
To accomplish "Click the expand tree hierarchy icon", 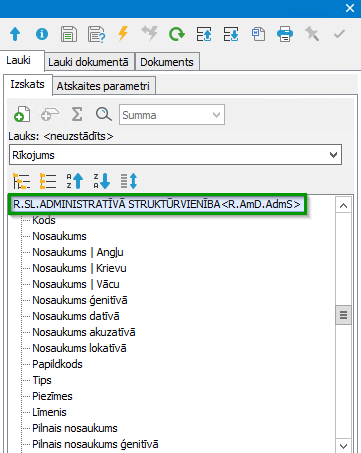I will (x=22, y=181).
